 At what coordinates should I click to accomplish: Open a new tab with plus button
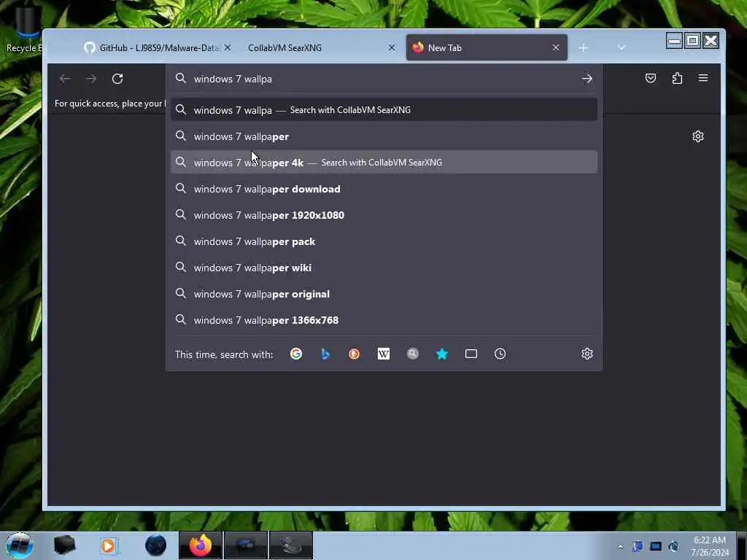pos(583,47)
